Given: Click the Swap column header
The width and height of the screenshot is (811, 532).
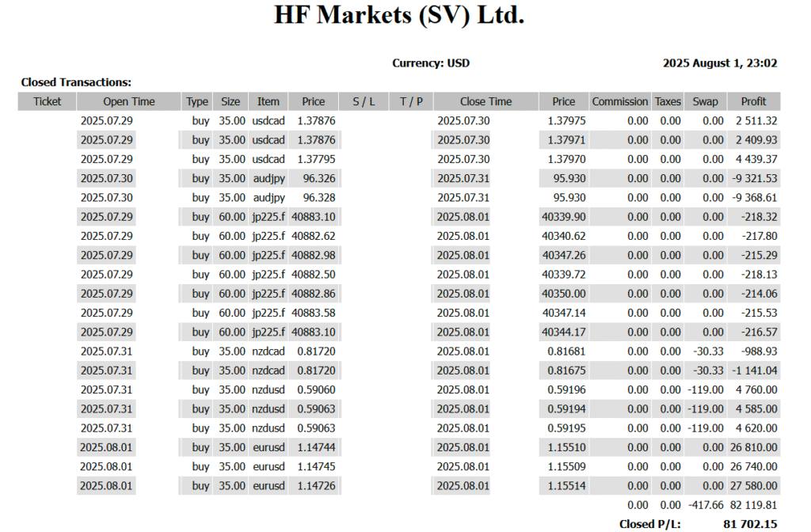Looking at the screenshot, I should click(705, 101).
